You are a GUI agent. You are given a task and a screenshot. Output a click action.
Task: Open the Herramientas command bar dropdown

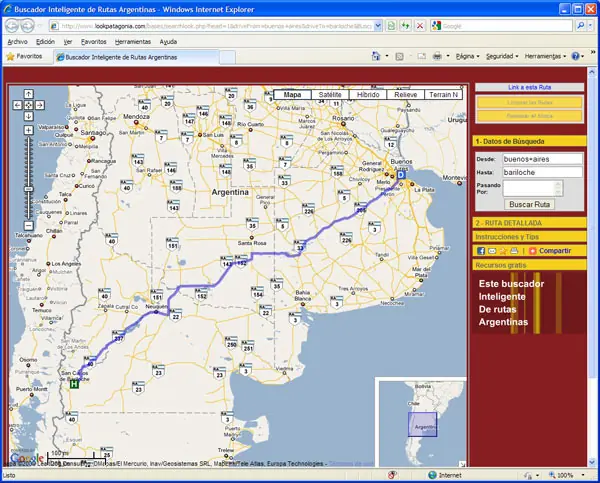(545, 56)
